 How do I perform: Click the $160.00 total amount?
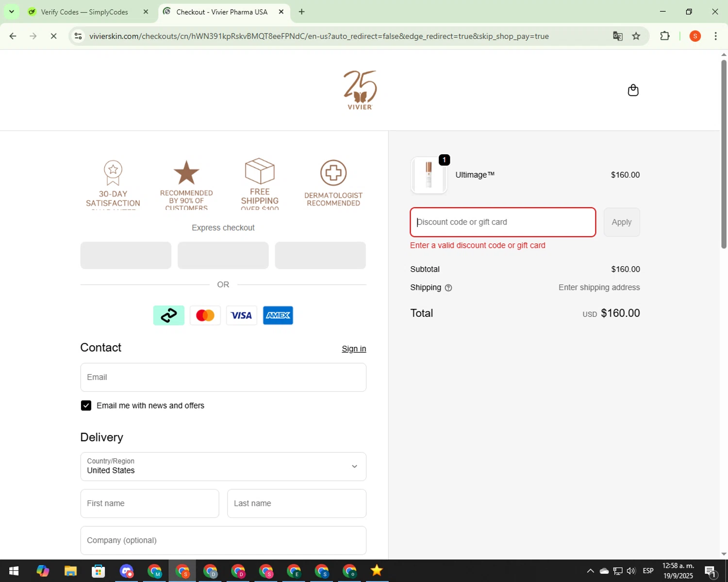[620, 313]
